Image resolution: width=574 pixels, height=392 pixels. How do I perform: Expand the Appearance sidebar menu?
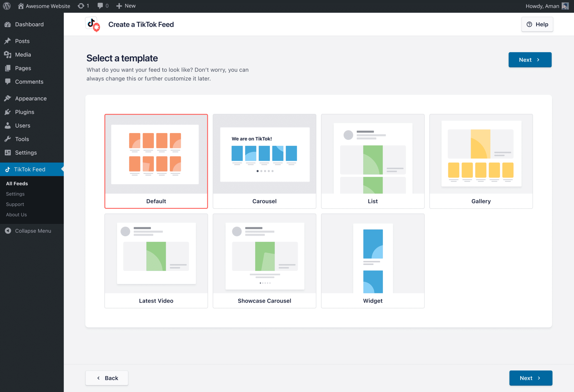[x=31, y=98]
